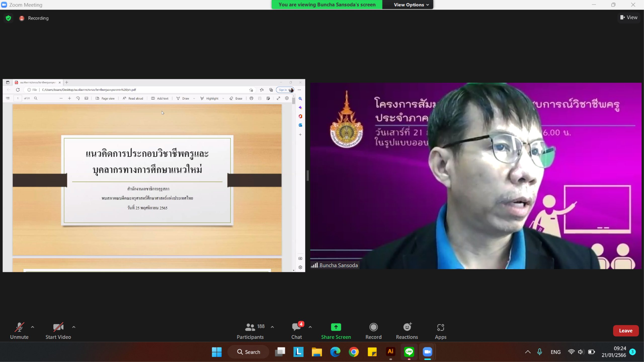Screen dimensions: 644x362
Task: Open the View layout button
Action: [629, 17]
